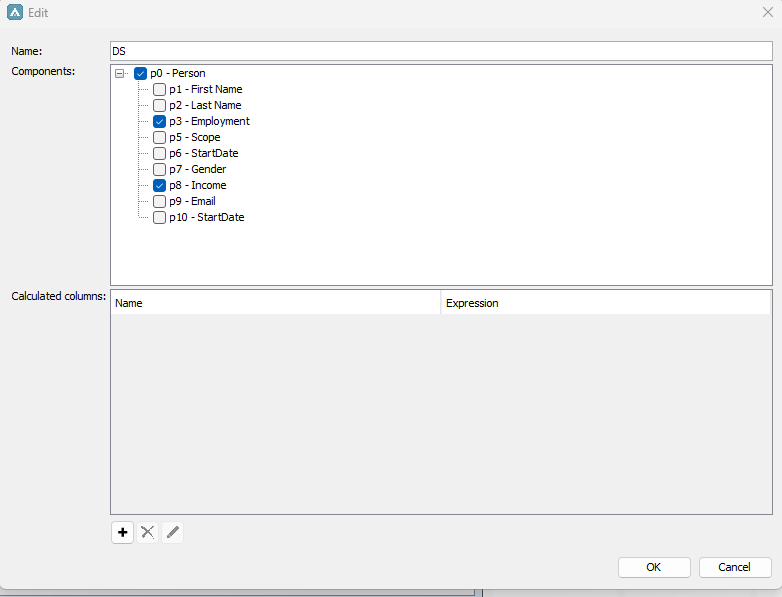
Task: Click the delete calculated column icon
Action: click(148, 533)
